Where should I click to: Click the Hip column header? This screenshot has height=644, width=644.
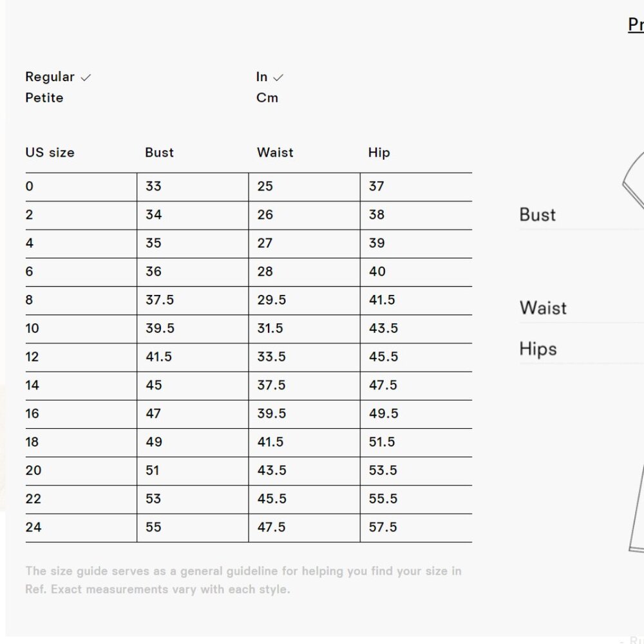(378, 153)
